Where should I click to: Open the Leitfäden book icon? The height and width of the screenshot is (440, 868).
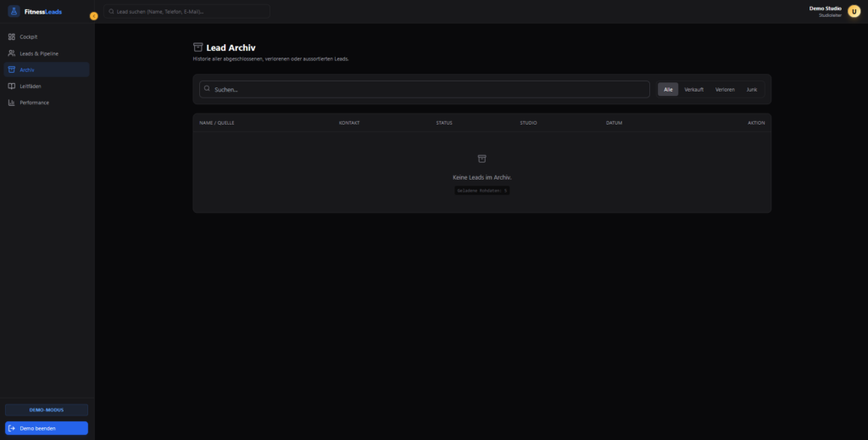[12, 86]
